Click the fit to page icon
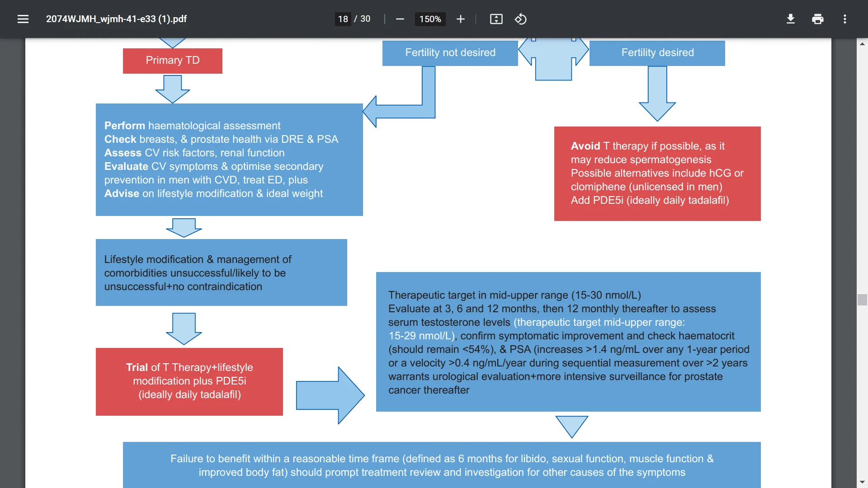Screen dimensions: 868x488 [496, 19]
